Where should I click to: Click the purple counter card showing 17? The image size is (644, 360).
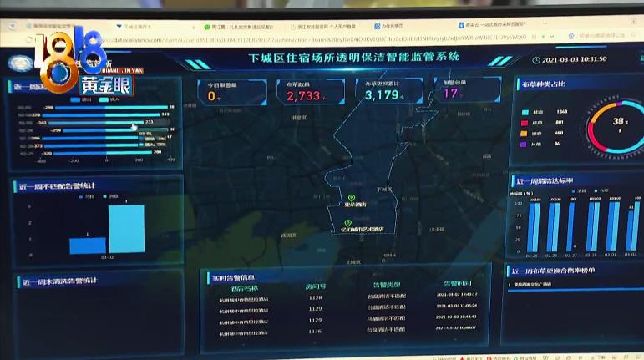point(468,89)
